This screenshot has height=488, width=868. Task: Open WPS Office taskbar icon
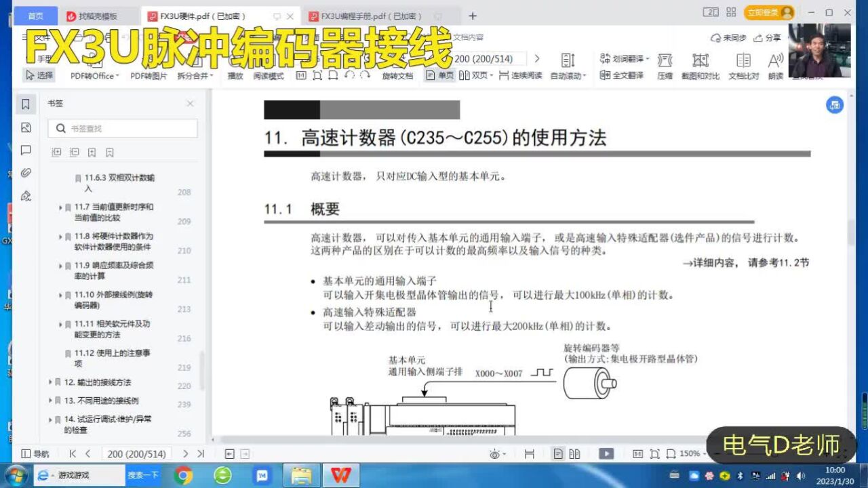(341, 476)
